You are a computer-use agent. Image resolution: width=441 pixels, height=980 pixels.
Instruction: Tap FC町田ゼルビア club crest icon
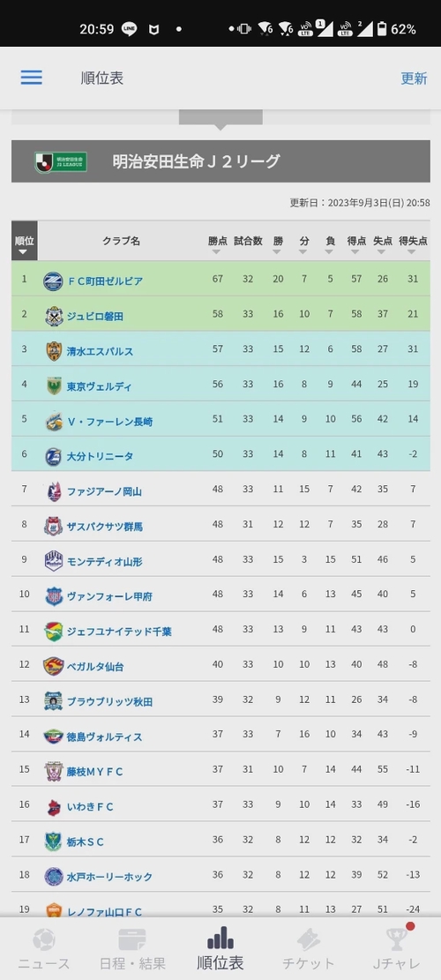coord(53,281)
